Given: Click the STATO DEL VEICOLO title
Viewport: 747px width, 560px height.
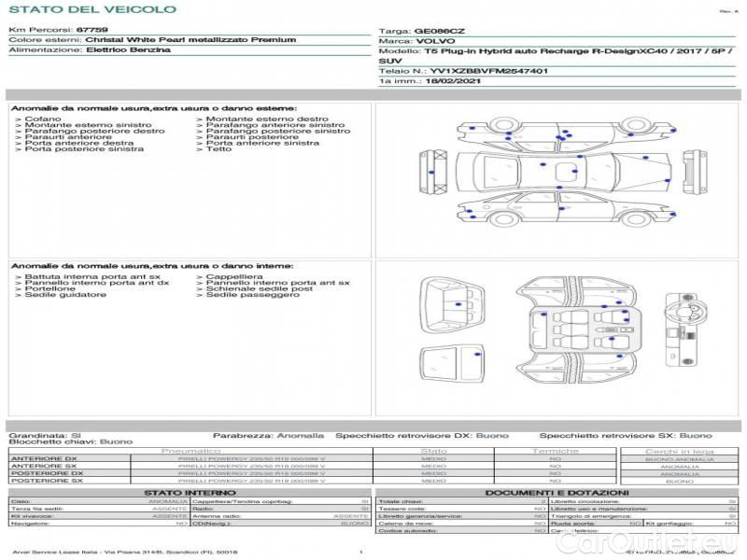Looking at the screenshot, I should coord(92,9).
